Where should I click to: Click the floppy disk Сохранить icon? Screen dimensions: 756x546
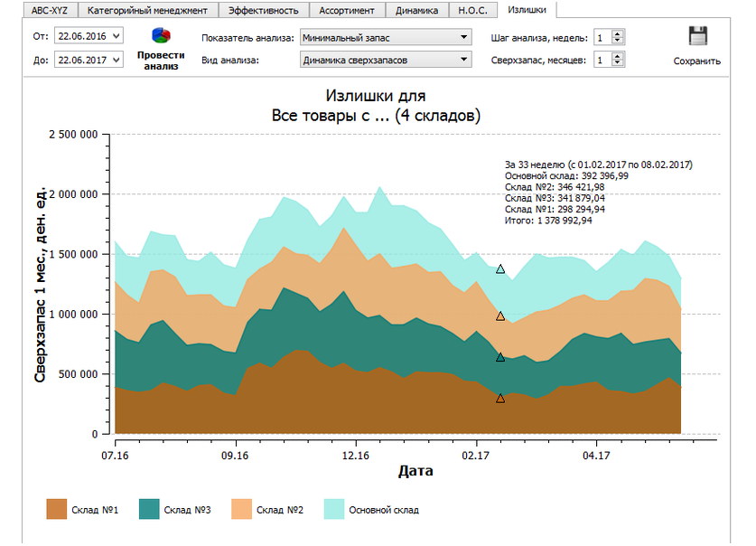point(696,34)
